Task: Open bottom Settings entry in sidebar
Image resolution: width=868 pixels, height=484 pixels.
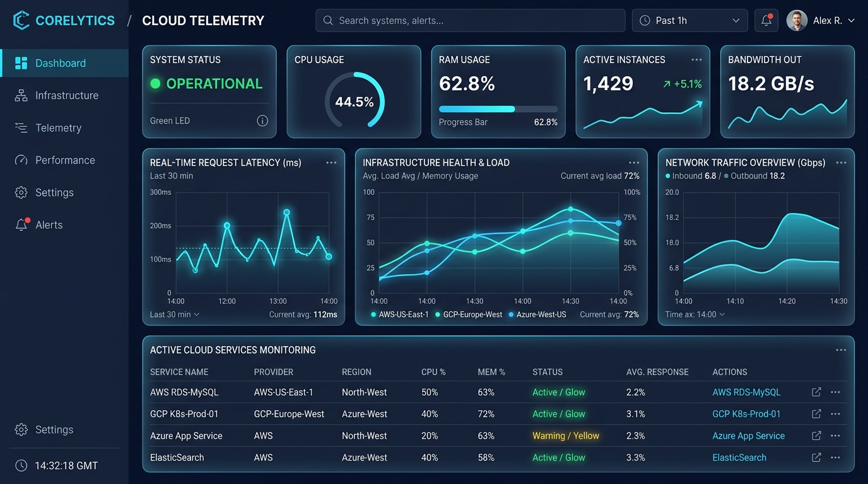Action: [64, 430]
